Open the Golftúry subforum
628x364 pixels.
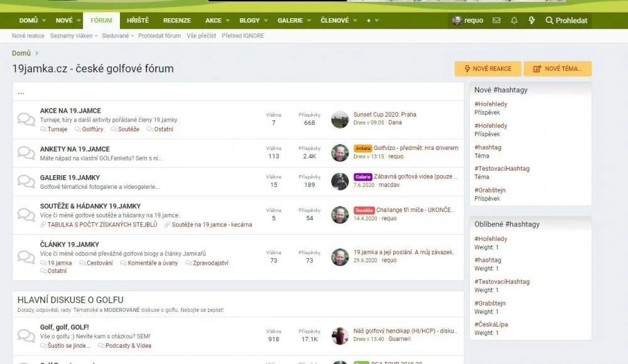(x=92, y=129)
